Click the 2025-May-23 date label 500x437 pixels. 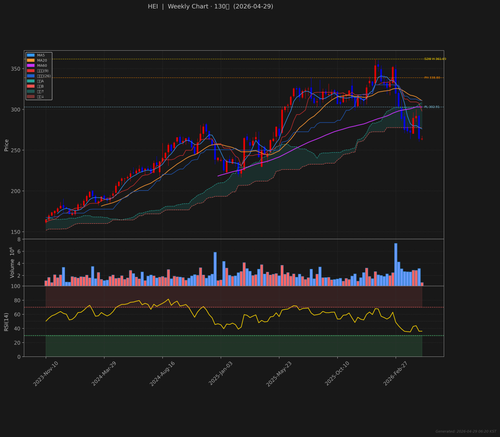pos(279,374)
